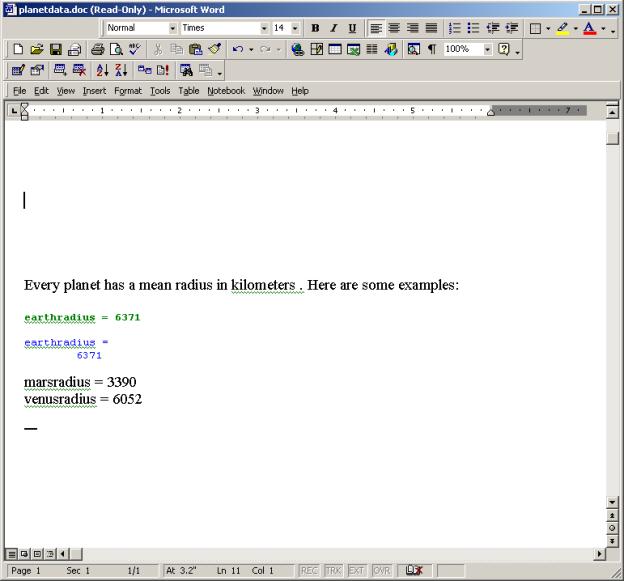Click the Font Color red A swatch
The image size is (624, 581).
pos(590,28)
